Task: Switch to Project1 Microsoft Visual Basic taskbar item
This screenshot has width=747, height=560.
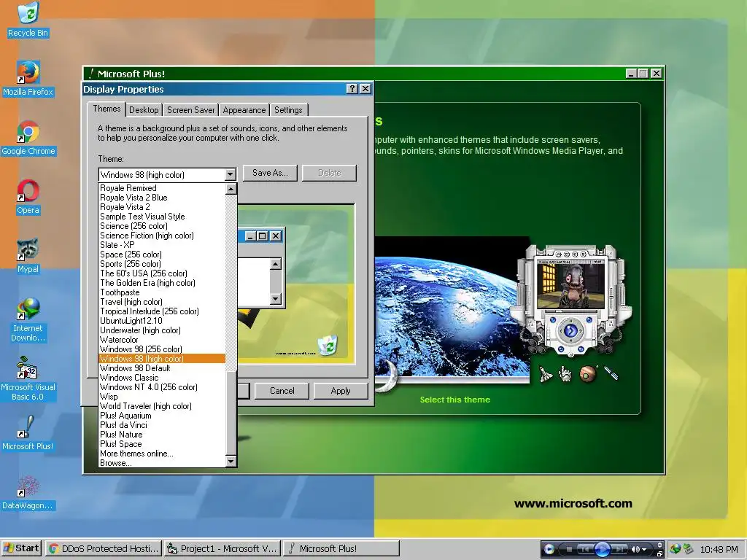Action: coord(222,548)
